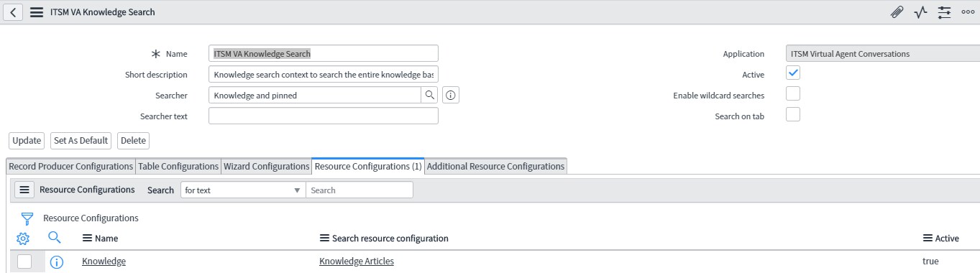Click the 'true' Active cell value
The image size is (980, 273).
pyautogui.click(x=930, y=262)
